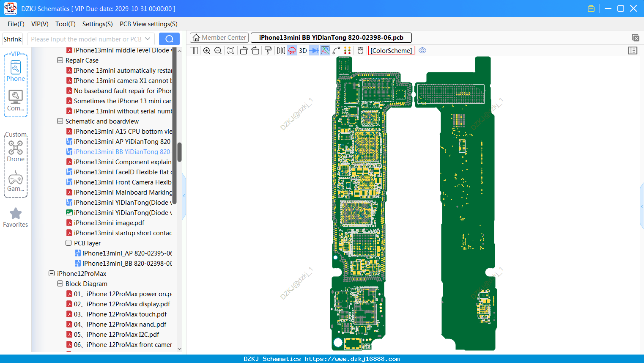Click the blue search button
This screenshot has width=644, height=363.
tap(169, 39)
